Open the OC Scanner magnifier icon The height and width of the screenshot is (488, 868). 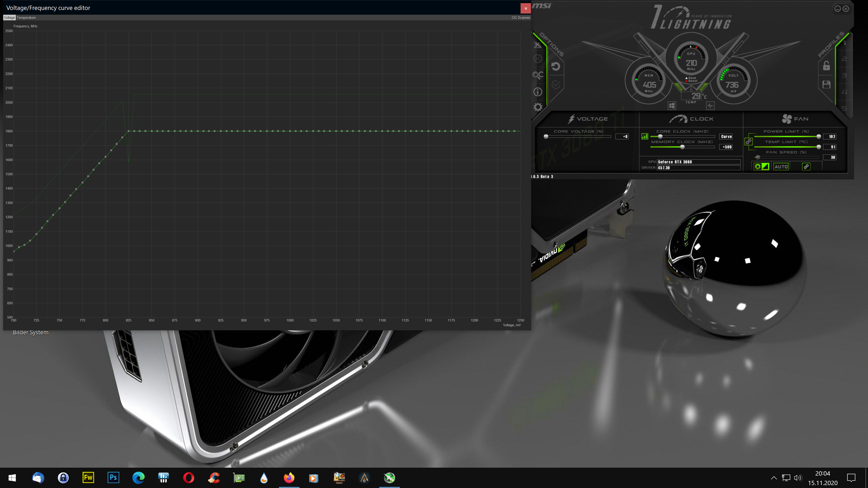tap(538, 75)
